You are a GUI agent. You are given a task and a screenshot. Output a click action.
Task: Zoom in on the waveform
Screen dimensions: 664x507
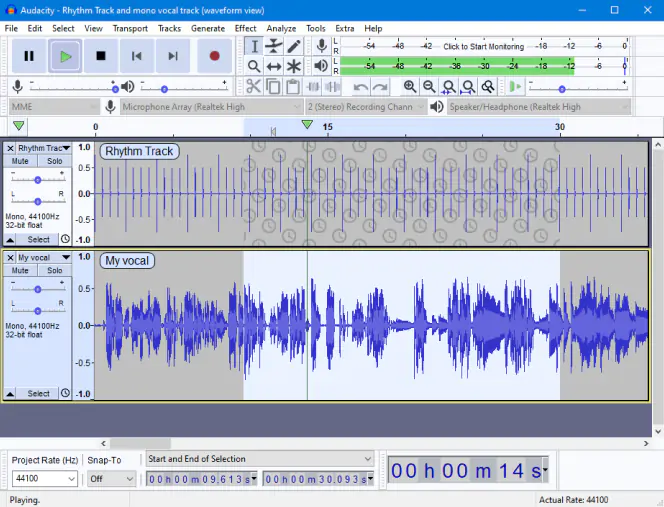point(409,87)
